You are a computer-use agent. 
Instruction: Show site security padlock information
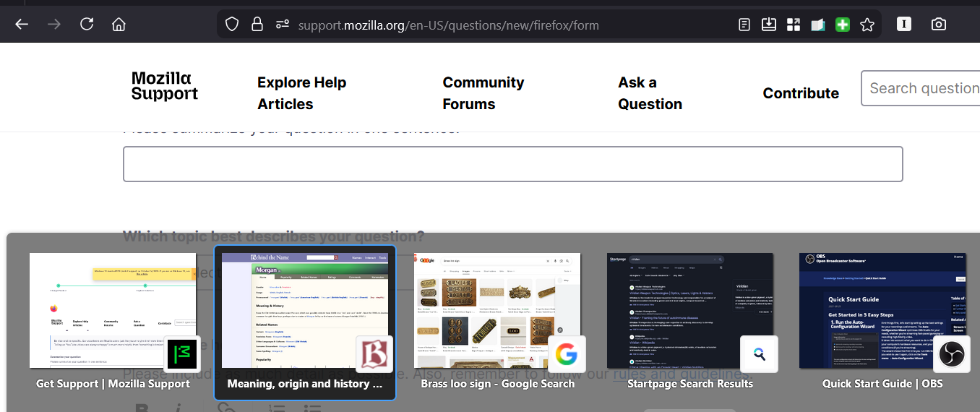(x=257, y=25)
